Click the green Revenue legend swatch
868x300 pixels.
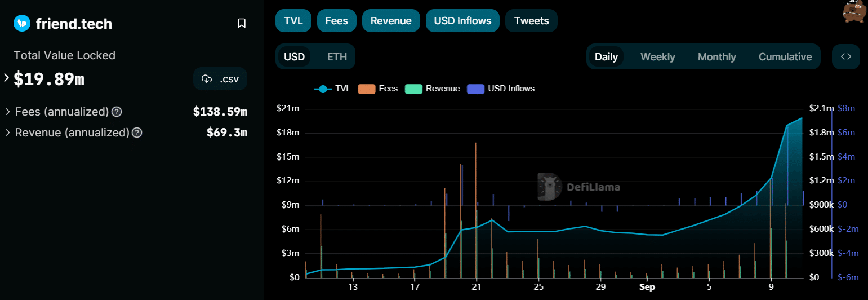414,89
